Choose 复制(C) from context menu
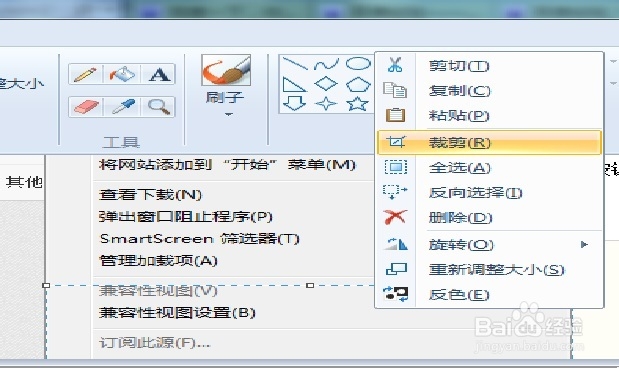Viewport: 619px width, 368px height. [x=490, y=90]
